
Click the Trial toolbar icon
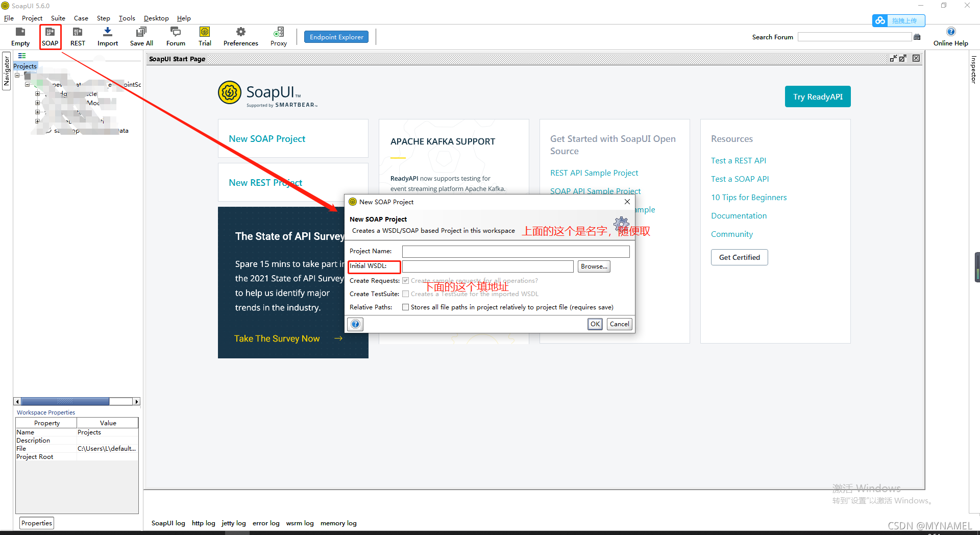pyautogui.click(x=205, y=37)
